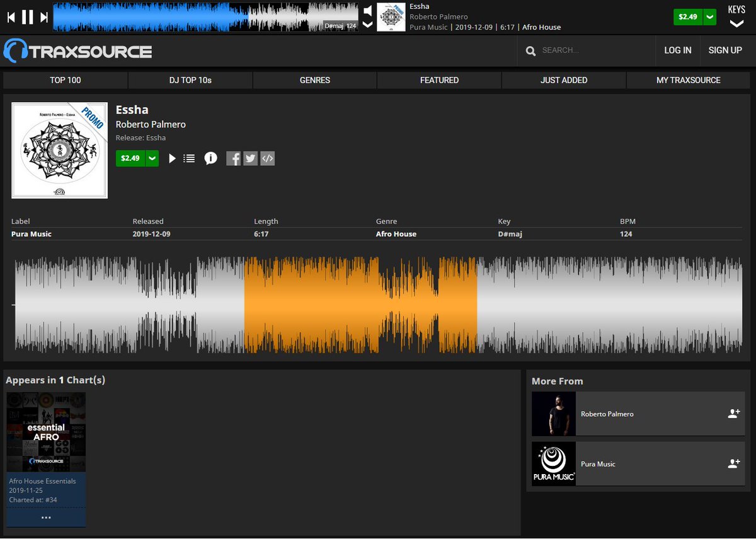Screen dimensions: 756x539
Task: Open the FEATURED tab
Action: pos(439,80)
